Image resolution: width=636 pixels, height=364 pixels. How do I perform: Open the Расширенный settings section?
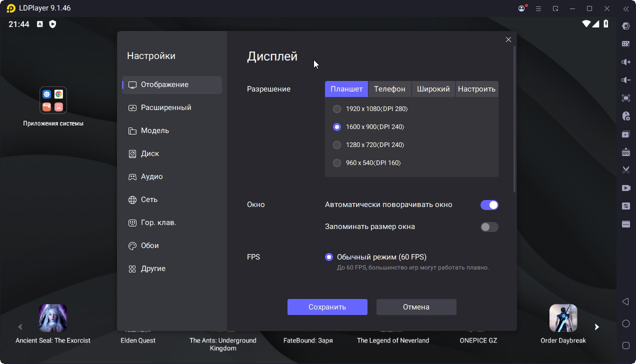click(x=172, y=108)
